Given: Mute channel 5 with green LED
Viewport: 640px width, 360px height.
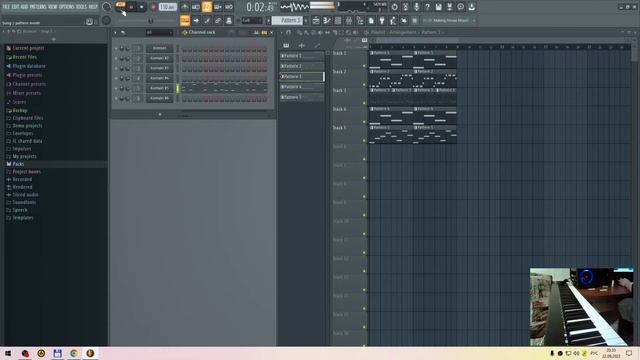Looking at the screenshot, I should pyautogui.click(x=116, y=89).
